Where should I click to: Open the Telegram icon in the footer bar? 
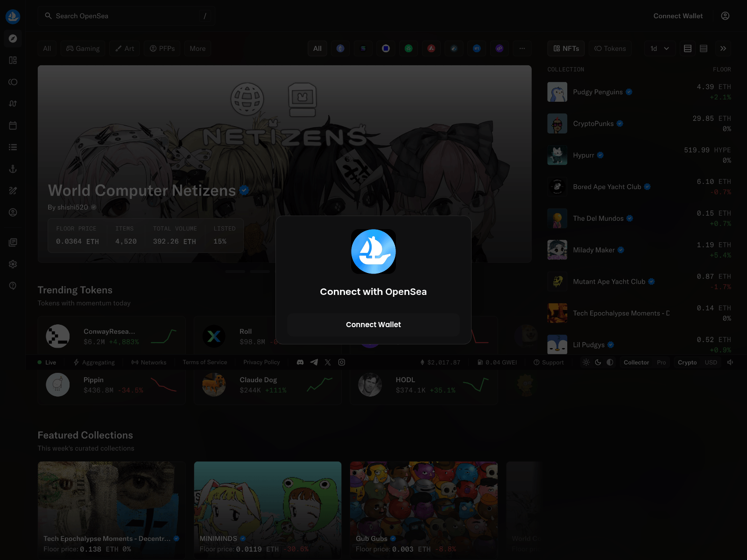click(x=314, y=362)
